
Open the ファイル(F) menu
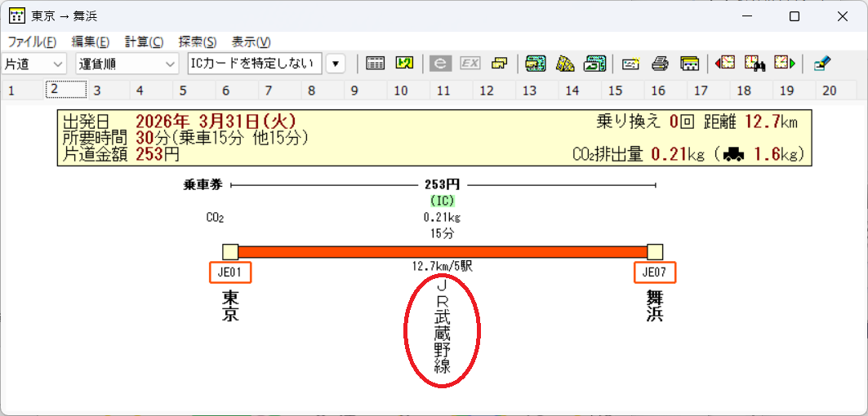click(x=32, y=42)
